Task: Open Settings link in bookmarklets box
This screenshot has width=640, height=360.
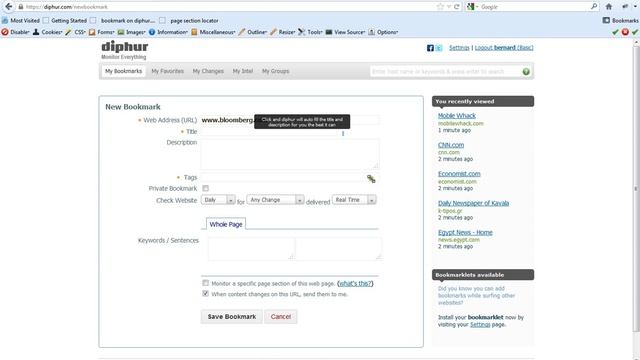Action: [x=480, y=324]
